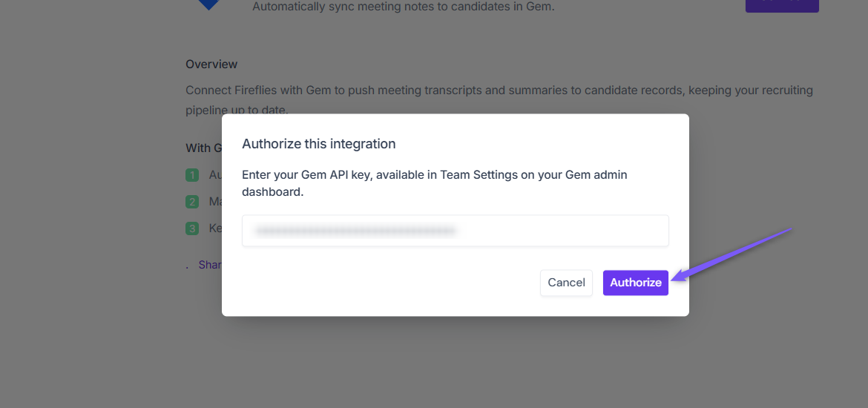Click the arrowhead of the purple annotation arrow

point(680,277)
